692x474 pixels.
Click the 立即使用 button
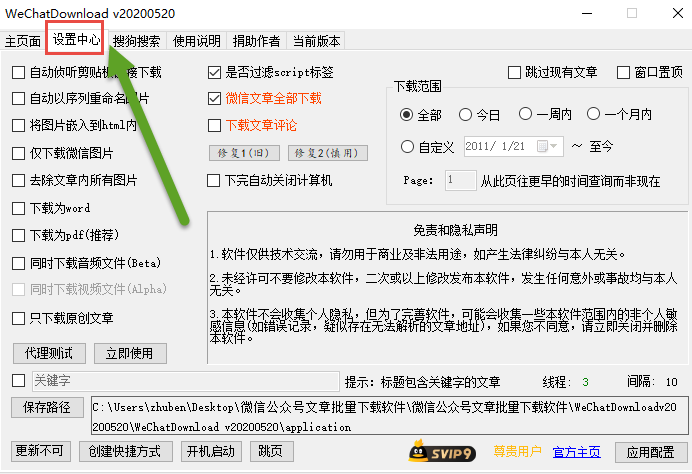[x=130, y=353]
